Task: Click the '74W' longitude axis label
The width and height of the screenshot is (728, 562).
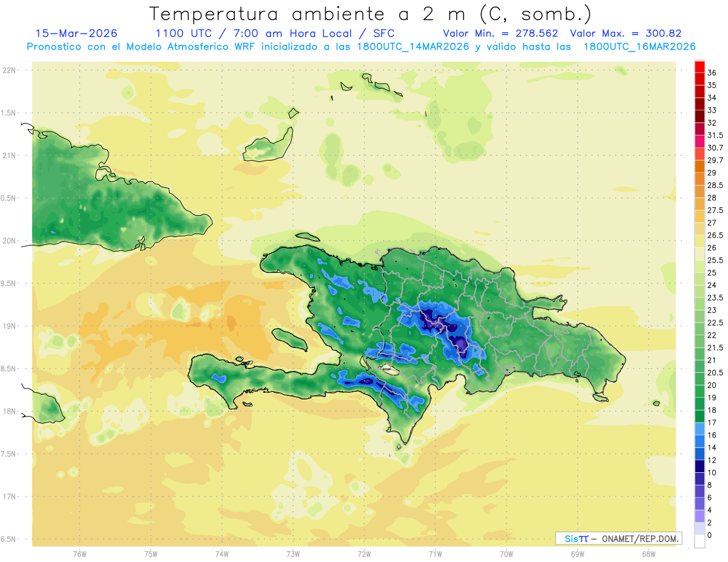Action: tap(222, 554)
